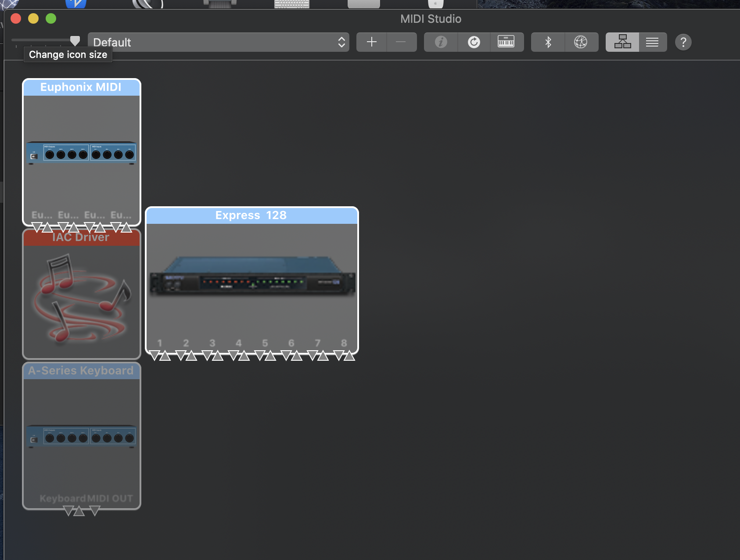Click port label 5 on Express 128
The height and width of the screenshot is (560, 740).
pos(265,343)
